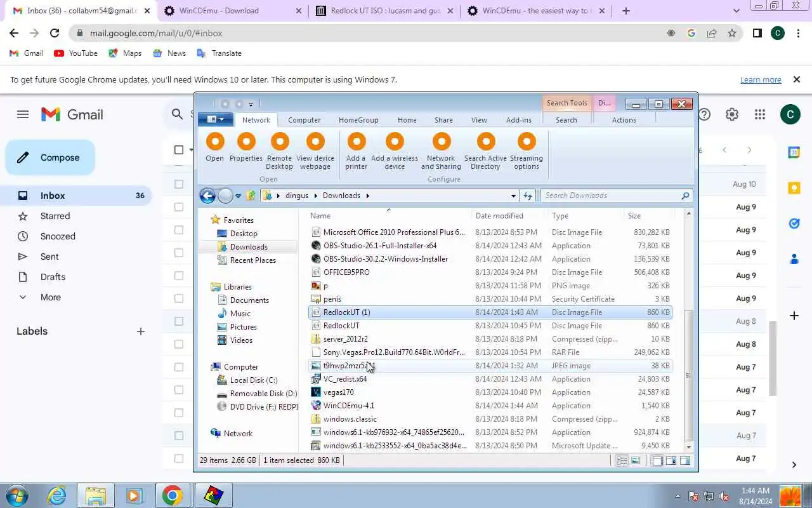
Task: Open Windows Media Player taskbar icon
Action: click(134, 495)
